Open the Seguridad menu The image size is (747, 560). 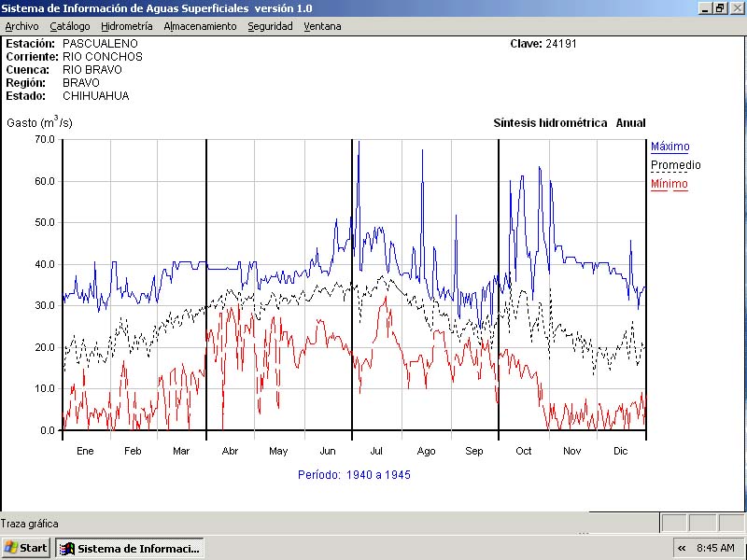coord(270,26)
